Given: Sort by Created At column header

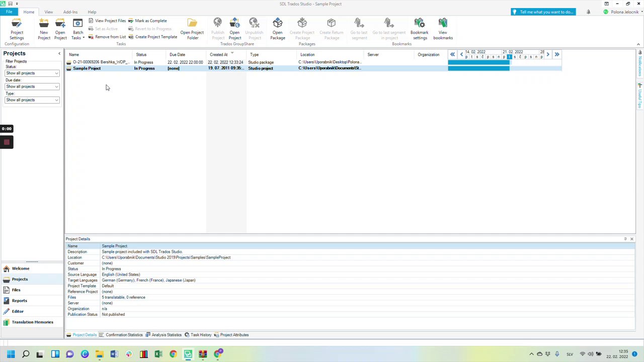Looking at the screenshot, I should (x=226, y=54).
